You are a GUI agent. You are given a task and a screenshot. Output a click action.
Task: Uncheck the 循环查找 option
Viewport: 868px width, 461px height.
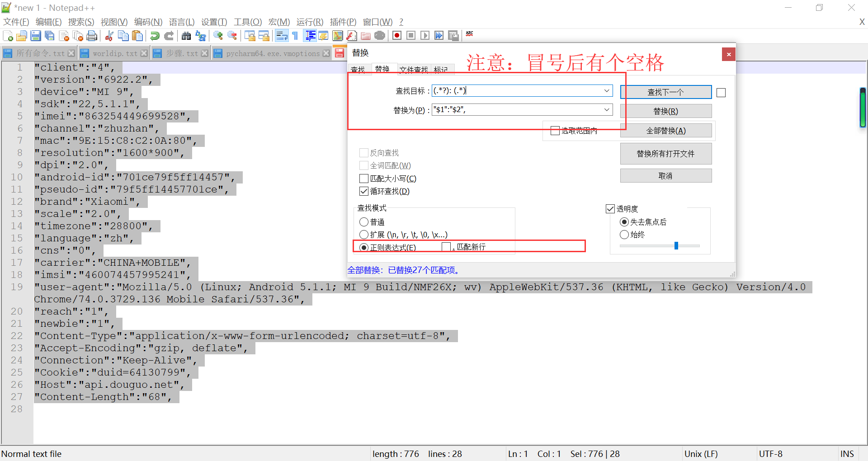(364, 191)
